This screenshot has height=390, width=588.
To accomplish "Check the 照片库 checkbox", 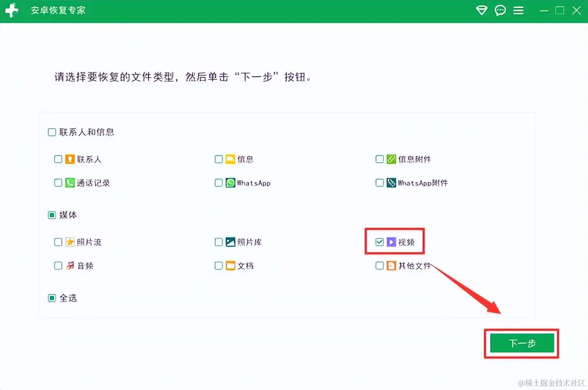I will pyautogui.click(x=218, y=242).
